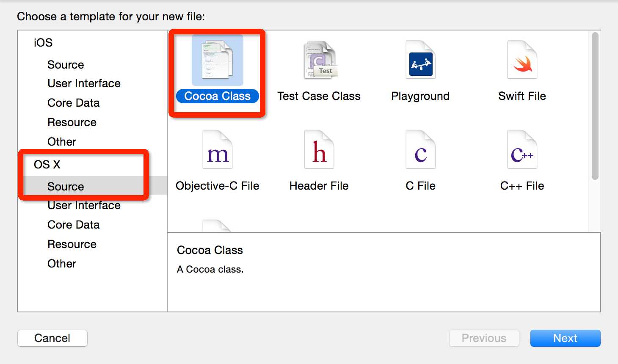The width and height of the screenshot is (618, 364).
Task: Click the Next button
Action: click(565, 338)
